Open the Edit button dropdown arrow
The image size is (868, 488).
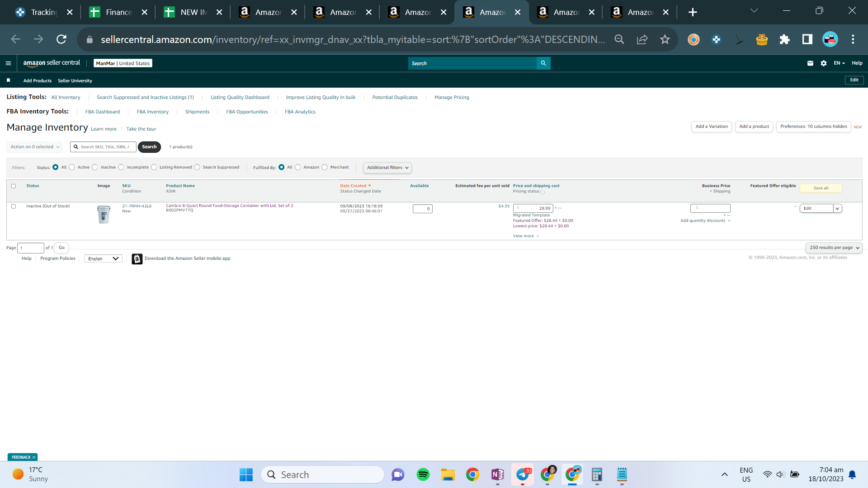click(837, 208)
